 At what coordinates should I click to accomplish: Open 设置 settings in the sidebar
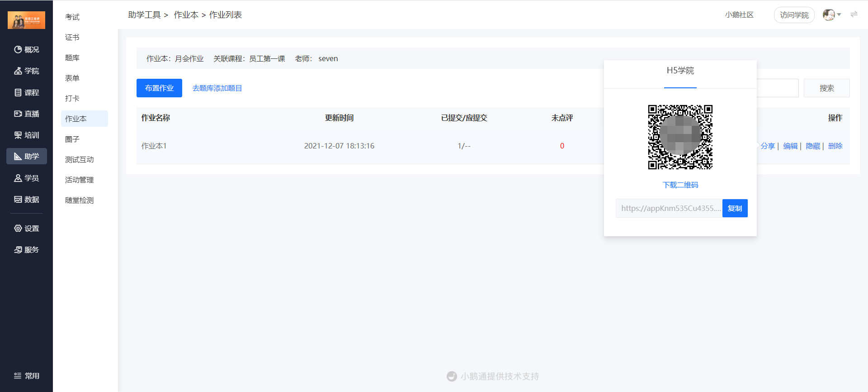26,228
